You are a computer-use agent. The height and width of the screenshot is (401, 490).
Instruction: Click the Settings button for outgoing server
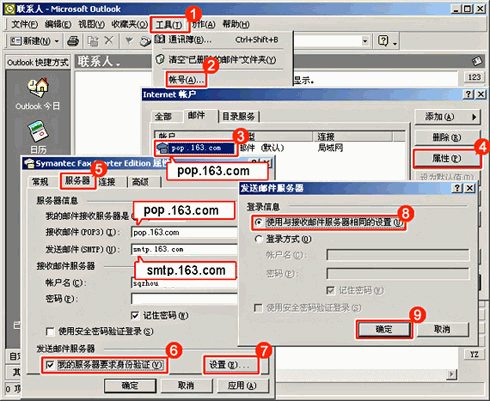click(230, 365)
